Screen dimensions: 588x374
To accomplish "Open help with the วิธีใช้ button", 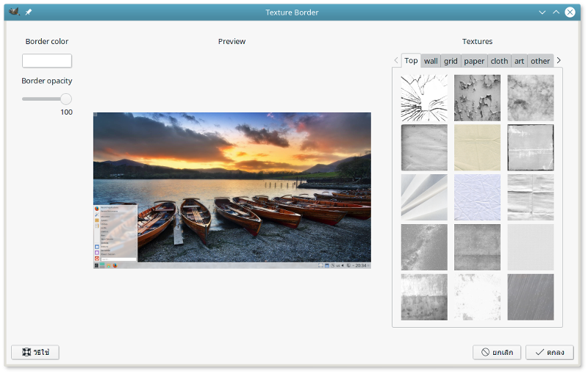I will click(x=35, y=353).
